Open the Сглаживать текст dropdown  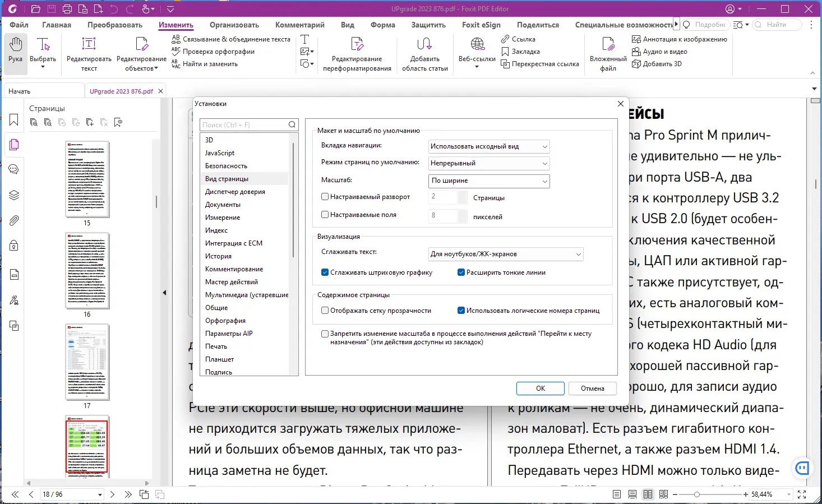click(506, 254)
